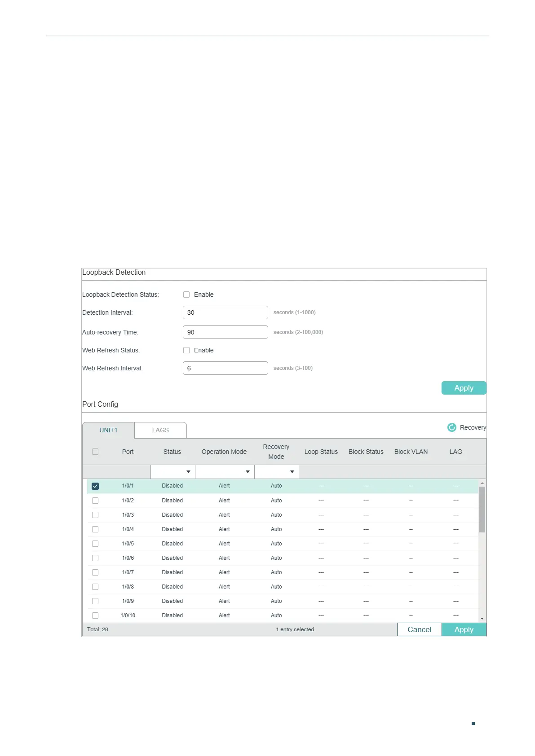This screenshot has width=535, height=756.
Task: Check the select-all ports header checkbox
Action: click(95, 452)
